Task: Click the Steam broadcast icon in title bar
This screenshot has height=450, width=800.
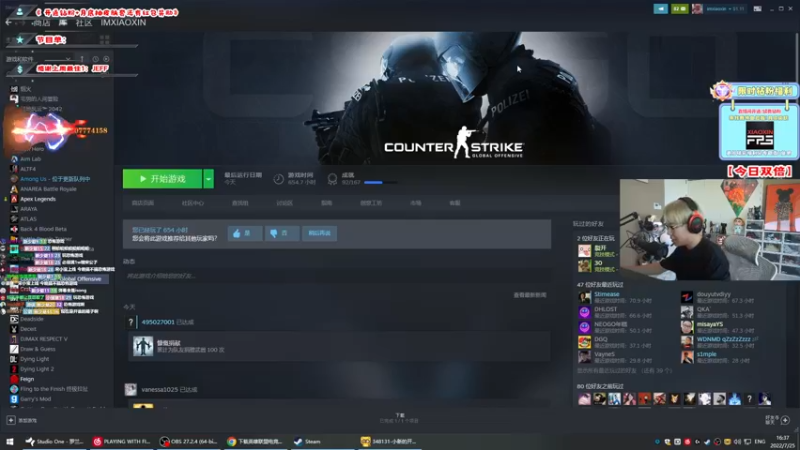Action: pyautogui.click(x=661, y=9)
